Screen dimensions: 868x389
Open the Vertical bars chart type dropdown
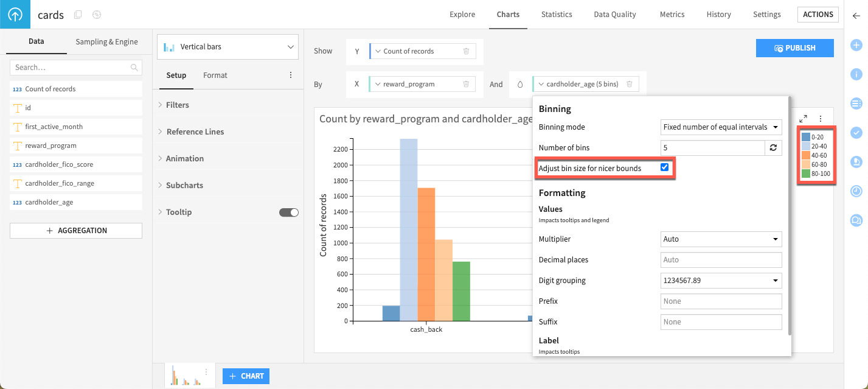227,46
